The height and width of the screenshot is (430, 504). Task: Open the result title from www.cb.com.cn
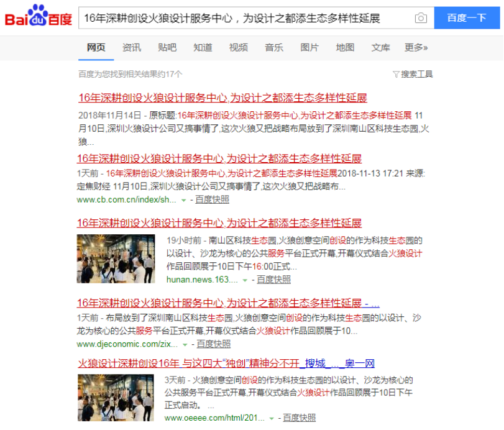point(219,158)
